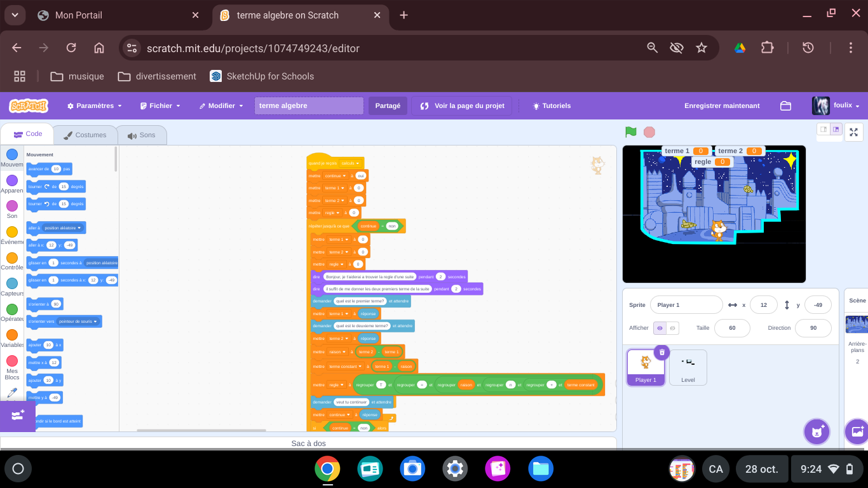
Task: Click the green flag to run project
Action: (630, 132)
